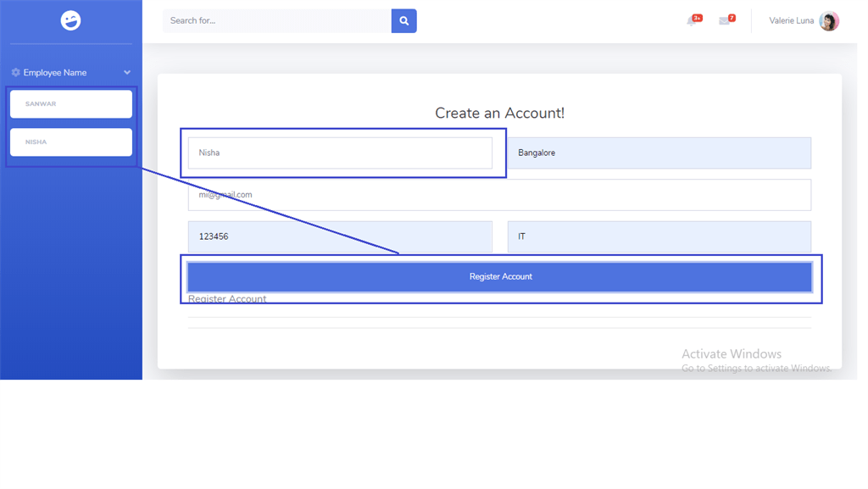Click Valerie Luna's profile picture
Screen dimensions: 868x489
click(827, 20)
